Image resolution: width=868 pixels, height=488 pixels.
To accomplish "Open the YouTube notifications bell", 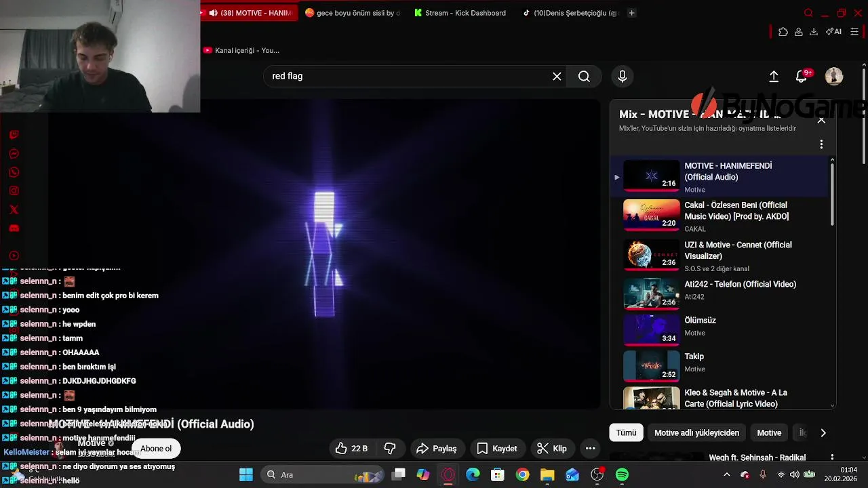I will click(x=802, y=77).
